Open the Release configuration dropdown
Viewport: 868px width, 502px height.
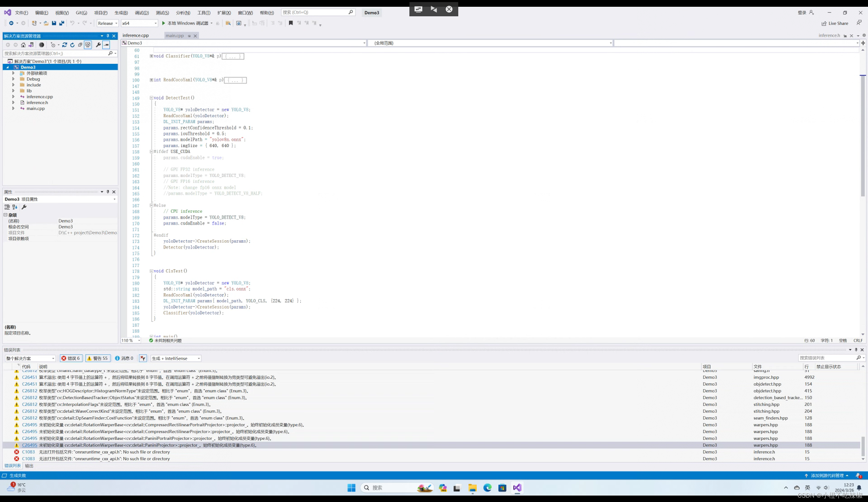tap(108, 23)
